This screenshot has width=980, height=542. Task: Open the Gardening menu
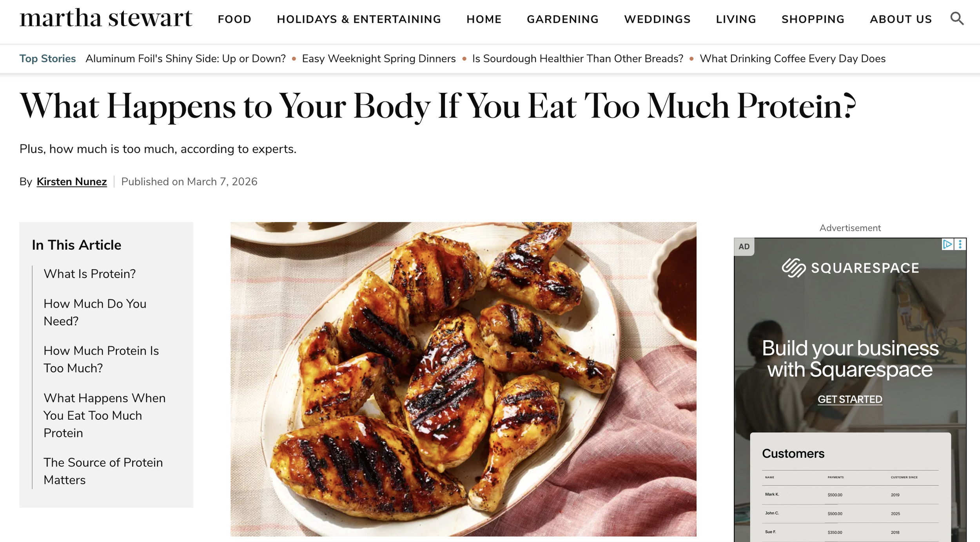point(563,19)
